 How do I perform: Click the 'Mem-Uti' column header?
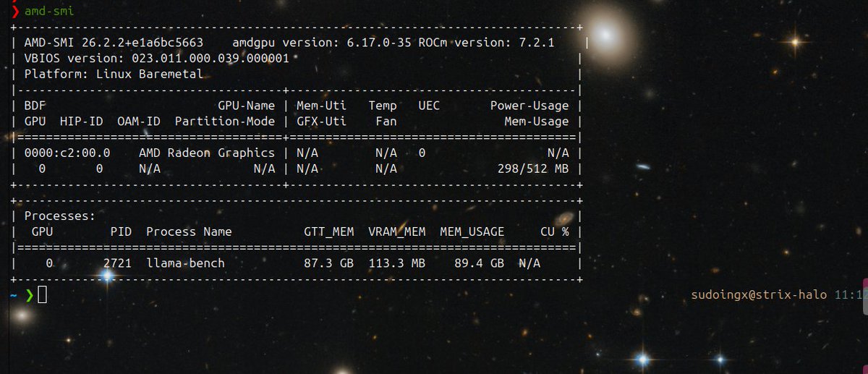(x=321, y=106)
